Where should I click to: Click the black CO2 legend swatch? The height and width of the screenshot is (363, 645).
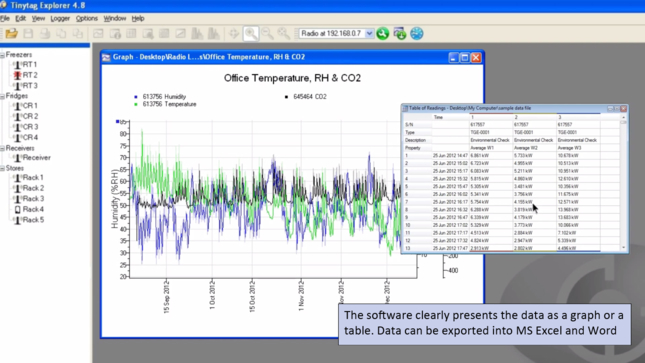click(x=286, y=97)
